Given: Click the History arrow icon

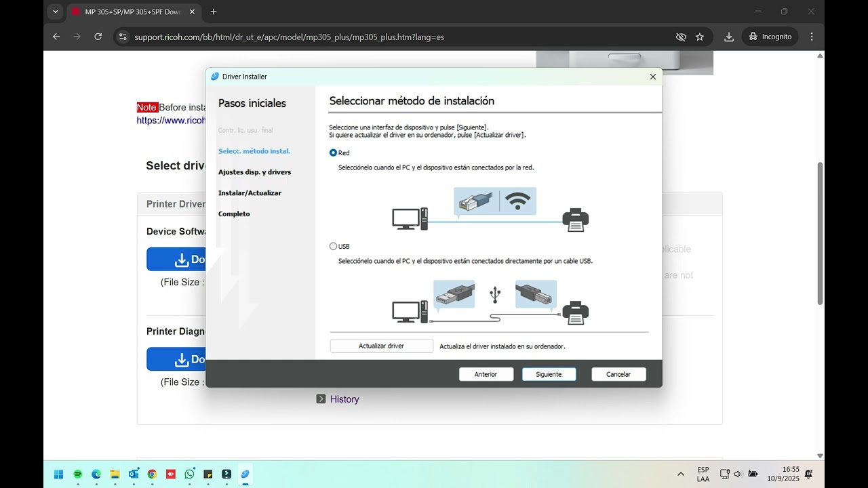Looking at the screenshot, I should (321, 399).
